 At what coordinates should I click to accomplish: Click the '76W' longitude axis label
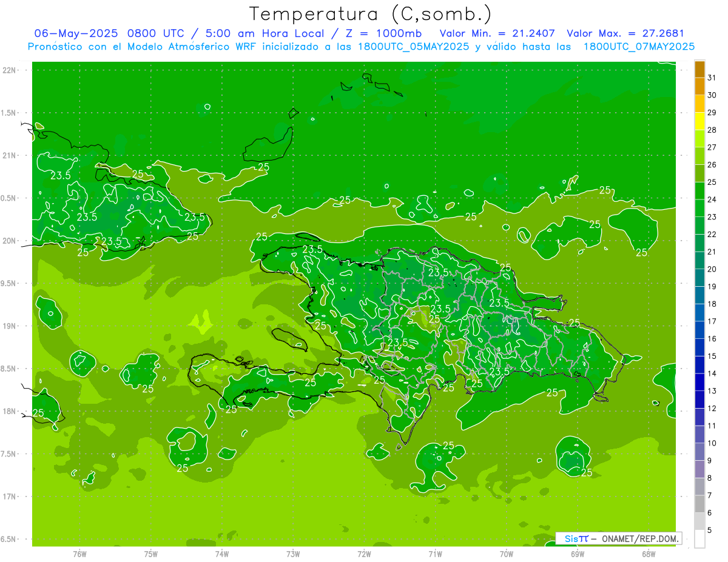[x=79, y=554]
